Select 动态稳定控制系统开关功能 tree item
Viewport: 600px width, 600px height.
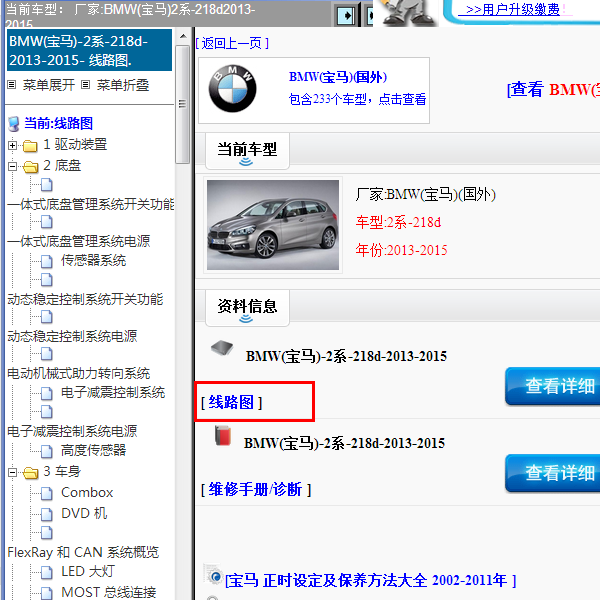(85, 299)
